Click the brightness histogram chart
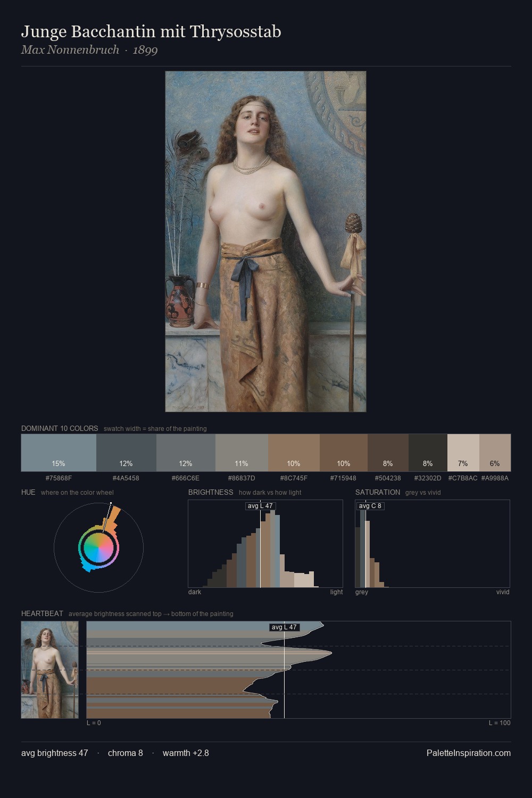 coord(265,544)
